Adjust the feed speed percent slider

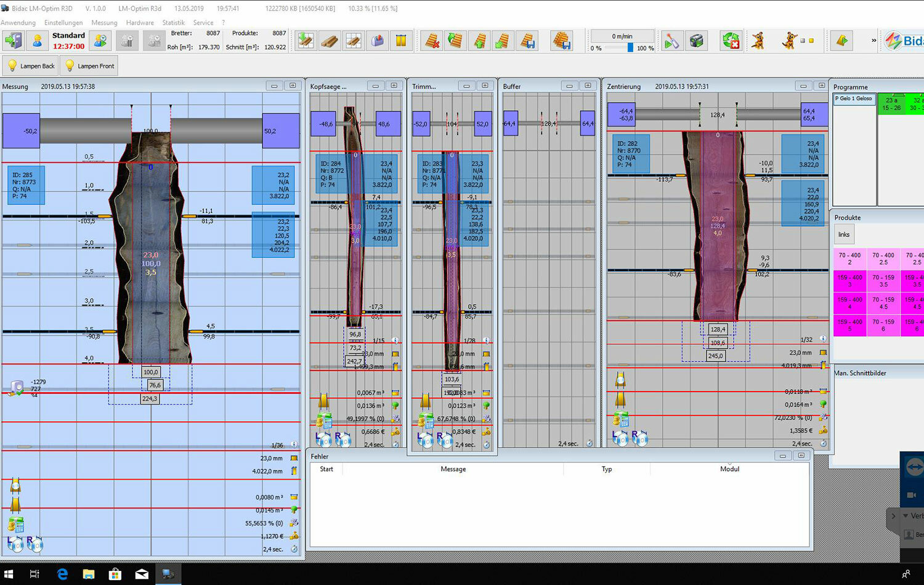point(630,47)
